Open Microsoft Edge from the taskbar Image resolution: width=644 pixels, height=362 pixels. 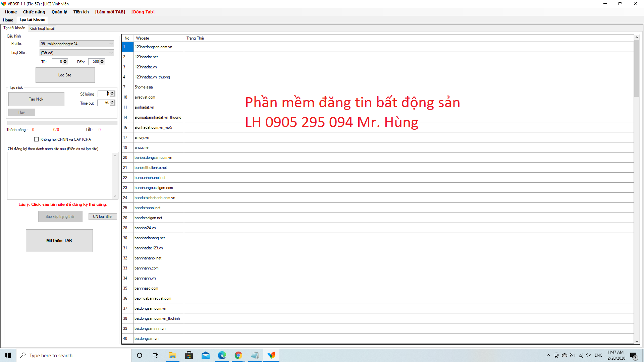click(x=222, y=355)
